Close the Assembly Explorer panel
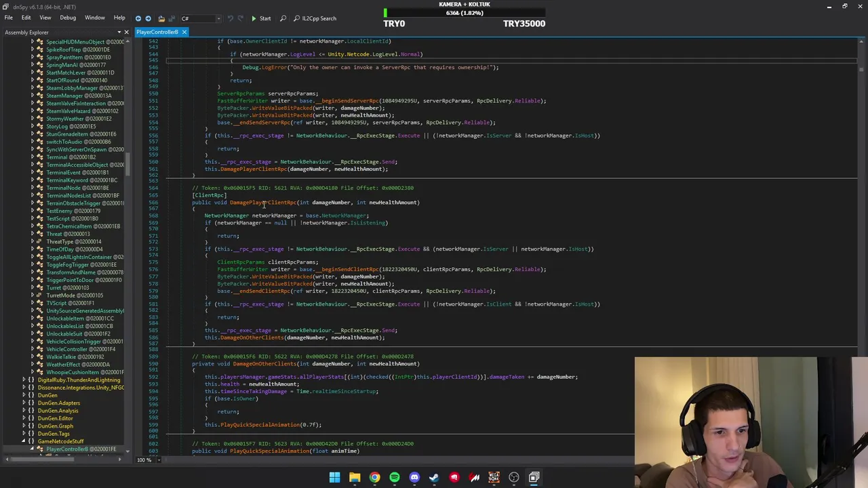This screenshot has height=488, width=868. [126, 32]
